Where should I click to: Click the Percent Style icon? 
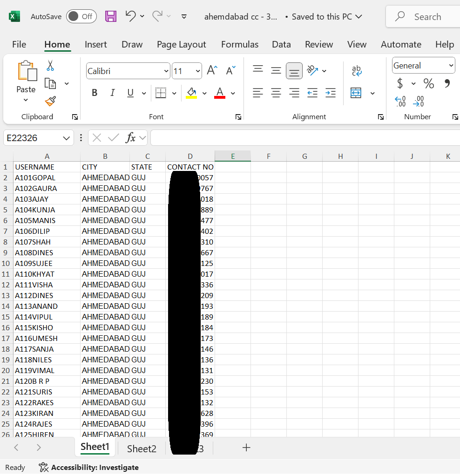click(x=428, y=84)
